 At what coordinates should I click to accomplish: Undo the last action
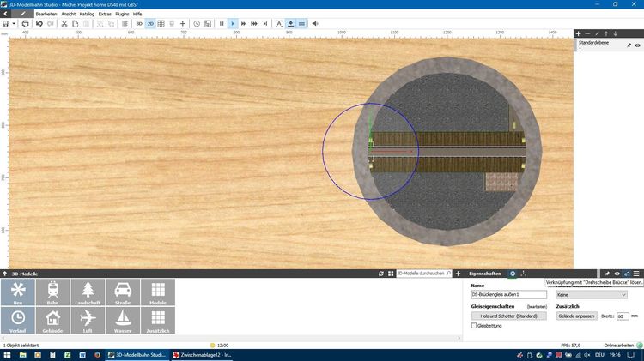click(39, 24)
